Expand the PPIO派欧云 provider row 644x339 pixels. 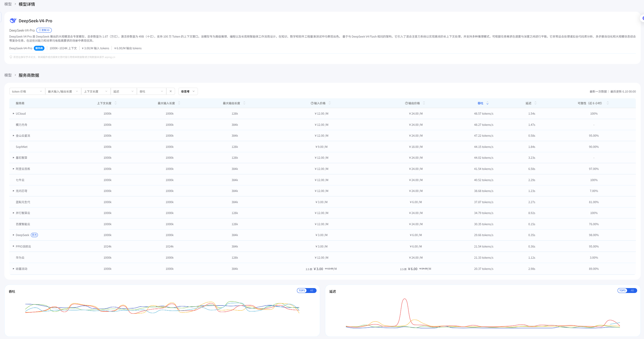click(13, 246)
